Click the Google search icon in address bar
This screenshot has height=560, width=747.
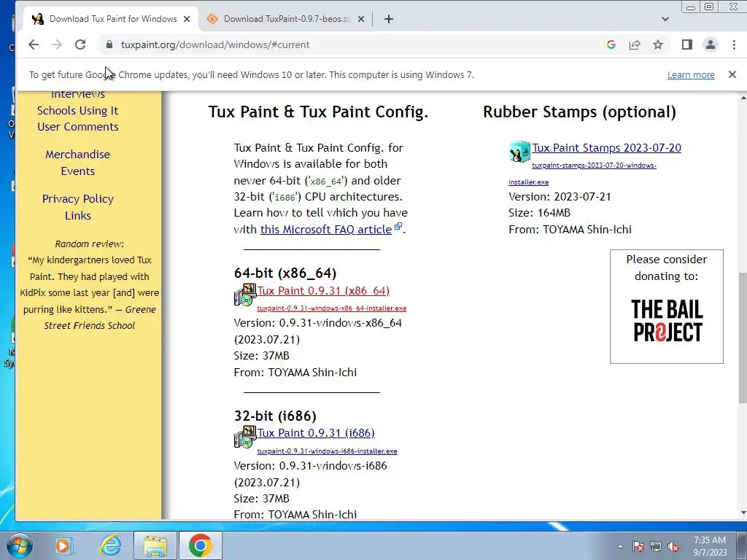coord(611,44)
